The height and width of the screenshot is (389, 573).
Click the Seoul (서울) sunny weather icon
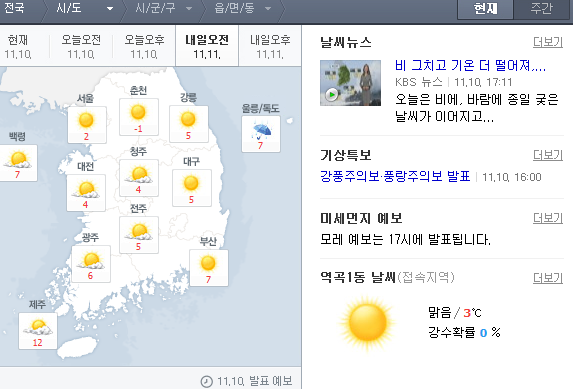click(86, 120)
